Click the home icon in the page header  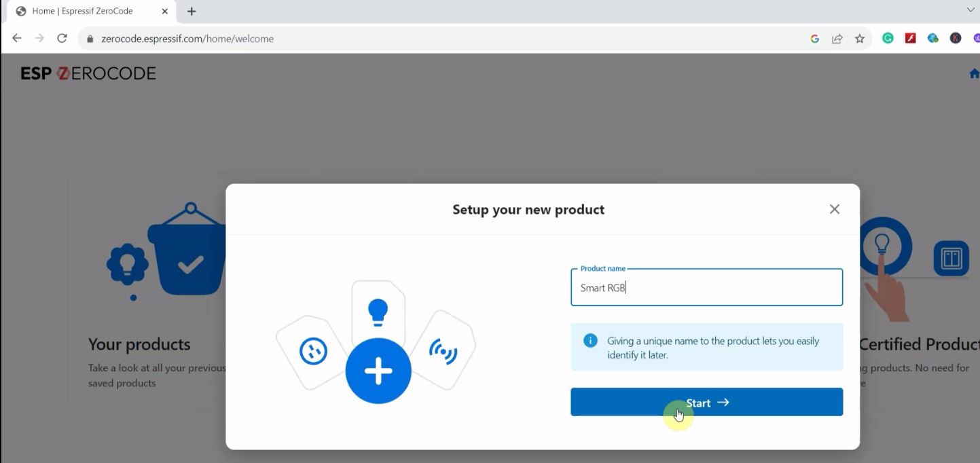point(974,74)
